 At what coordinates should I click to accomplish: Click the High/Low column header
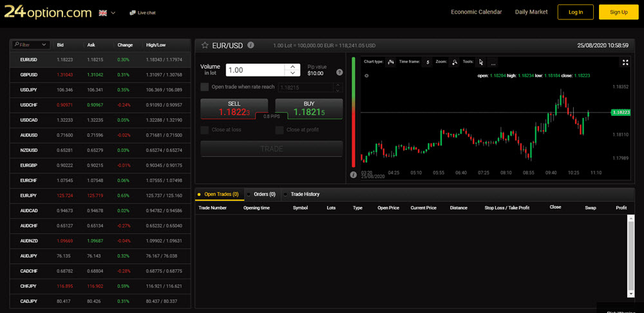[x=156, y=45]
